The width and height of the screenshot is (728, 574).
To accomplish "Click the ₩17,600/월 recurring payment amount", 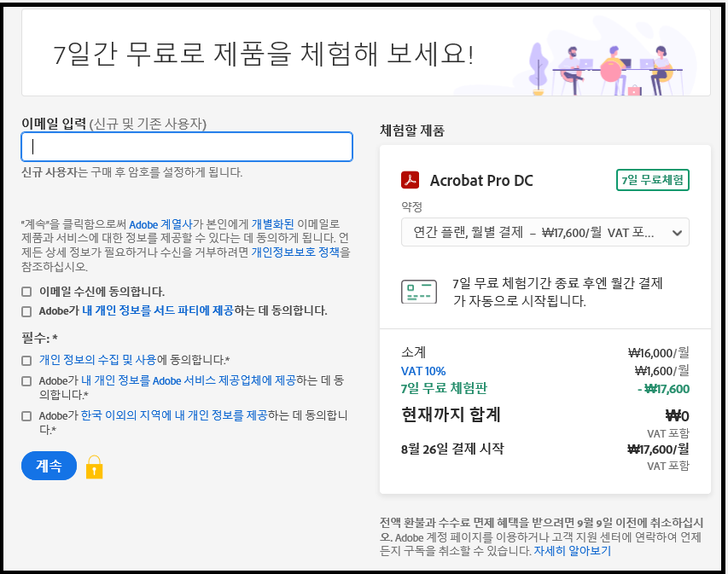I will 658,449.
